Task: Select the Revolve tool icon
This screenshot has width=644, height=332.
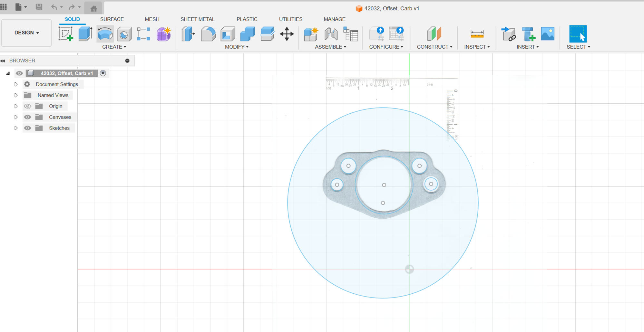Action: [105, 34]
